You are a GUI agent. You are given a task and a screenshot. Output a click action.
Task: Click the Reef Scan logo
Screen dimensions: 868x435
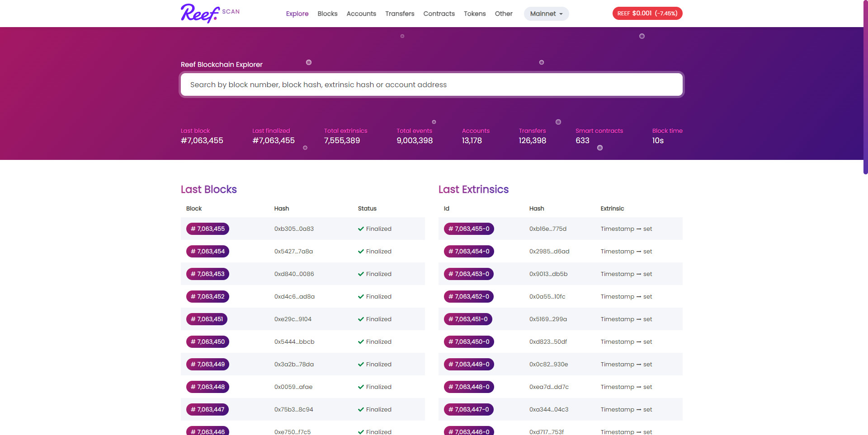tap(210, 13)
